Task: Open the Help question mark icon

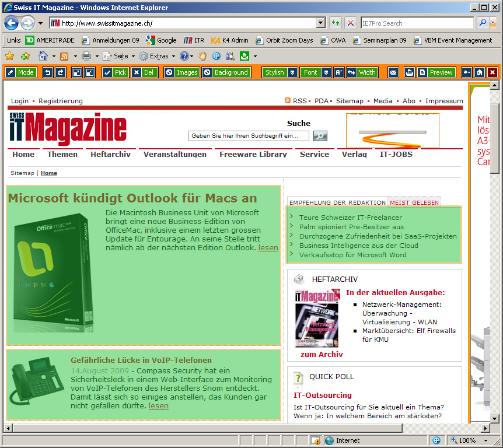Action: tap(184, 57)
